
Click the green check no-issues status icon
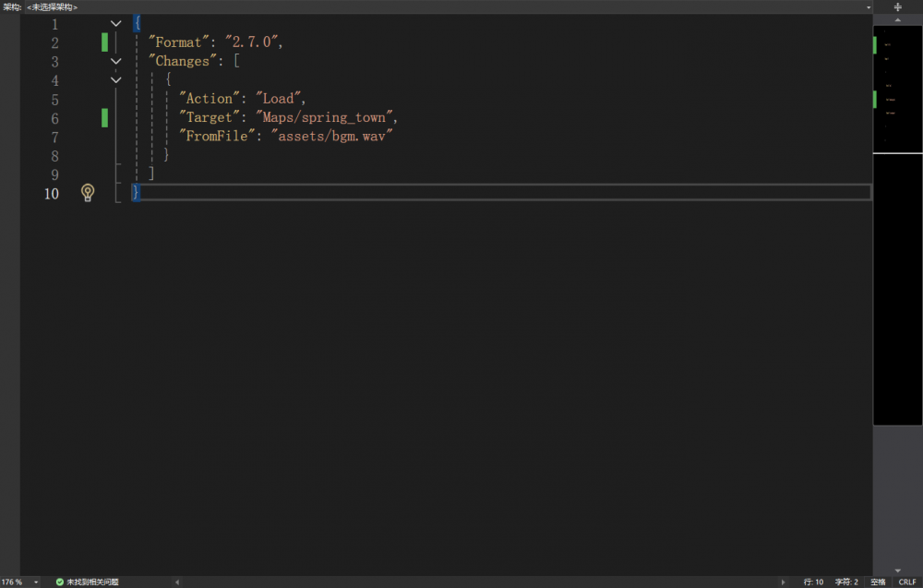59,582
